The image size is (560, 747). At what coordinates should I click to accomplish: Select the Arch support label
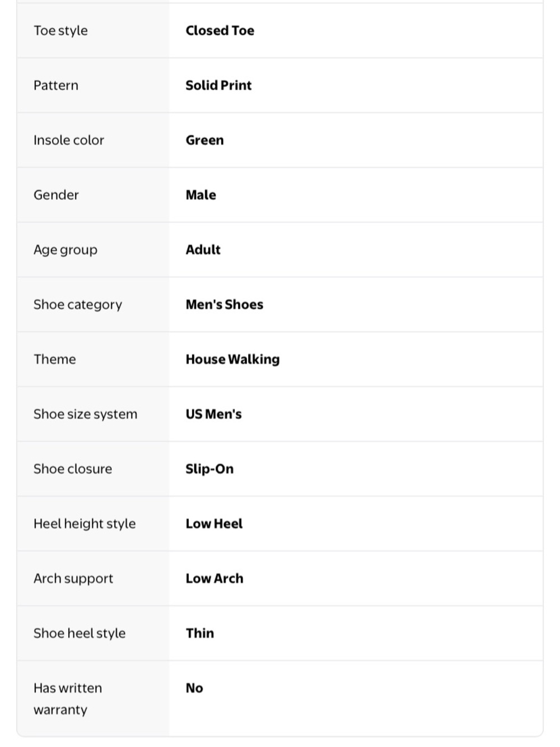coord(73,578)
